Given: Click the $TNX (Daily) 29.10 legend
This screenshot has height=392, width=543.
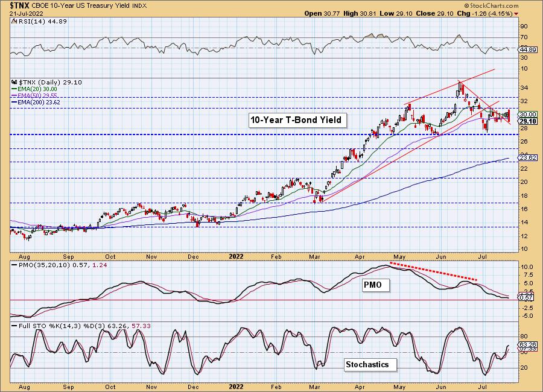Looking at the screenshot, I should coord(50,83).
